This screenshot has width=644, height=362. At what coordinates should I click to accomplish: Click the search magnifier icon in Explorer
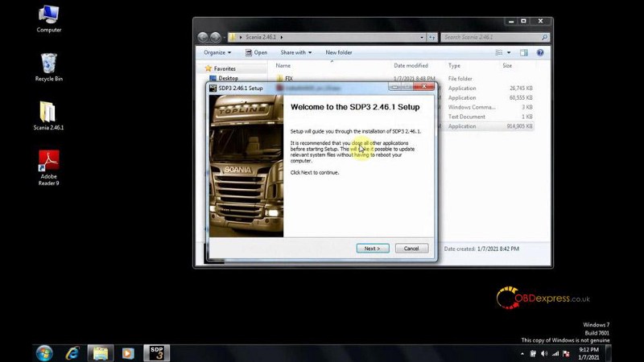pyautogui.click(x=545, y=37)
